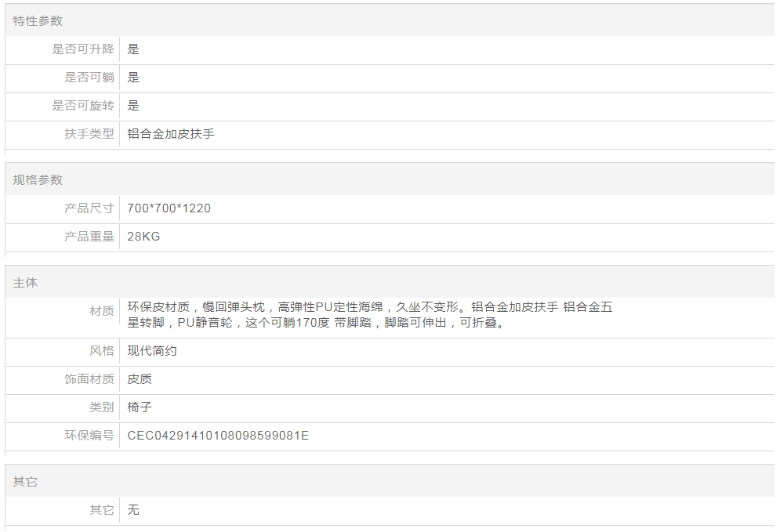Click the 皮质 finish material value
This screenshot has height=532, width=780.
click(x=140, y=379)
